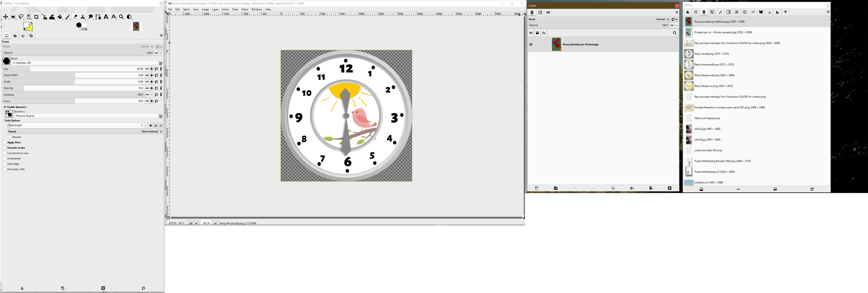Swap foreground and background colors
The height and width of the screenshot is (293, 868).
click(x=32, y=23)
